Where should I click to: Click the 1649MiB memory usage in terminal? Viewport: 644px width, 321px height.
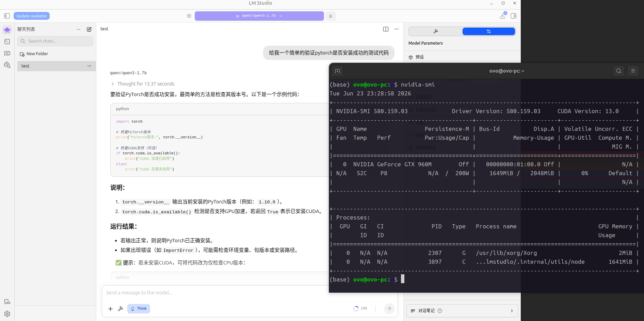[501, 173]
